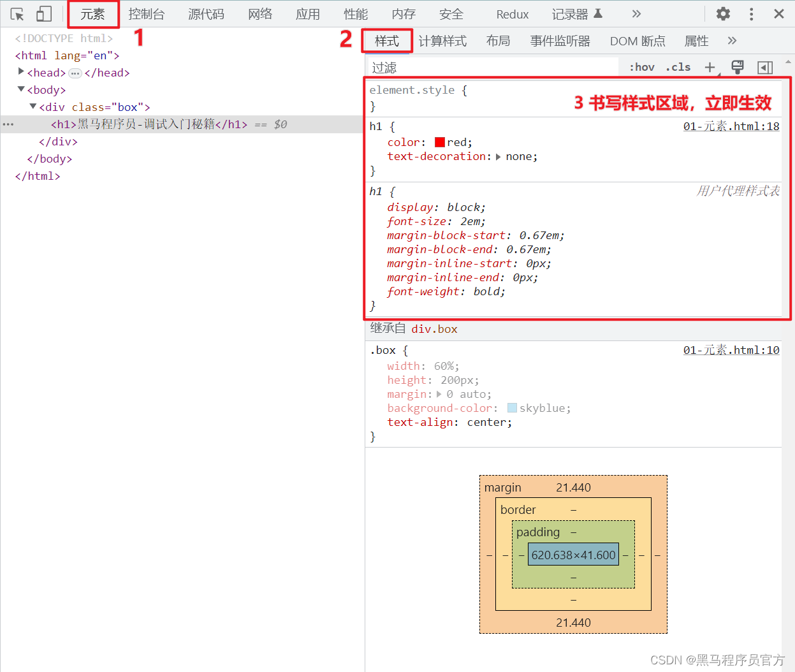This screenshot has height=672, width=795.
Task: Collapse the body element node
Action: point(21,89)
